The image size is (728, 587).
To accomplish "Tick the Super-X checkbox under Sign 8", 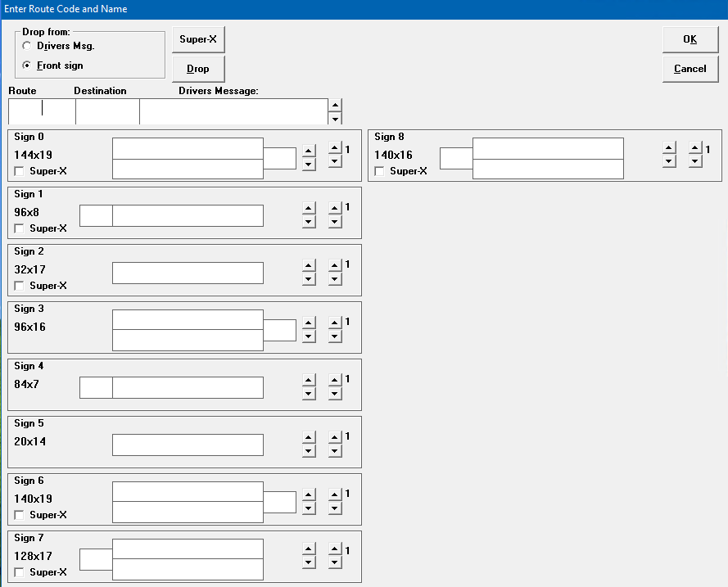I will coord(380,171).
